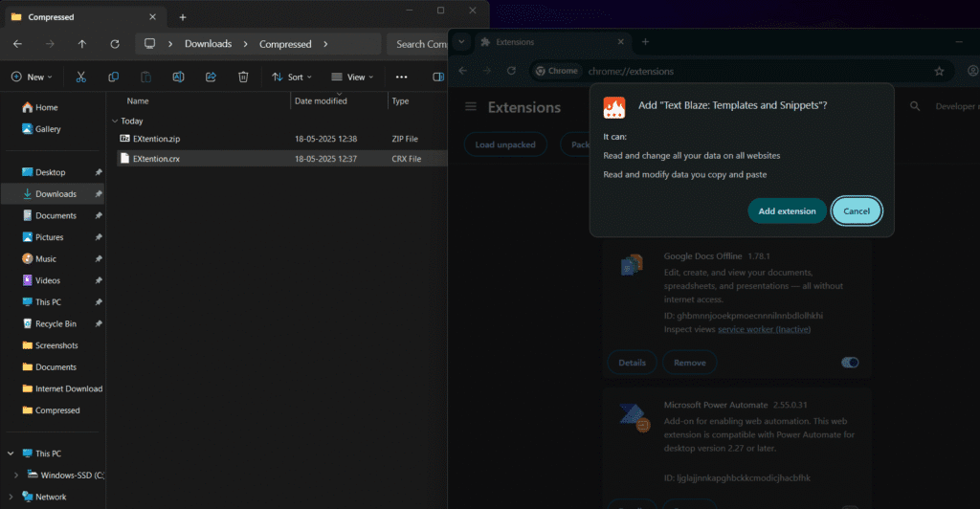The width and height of the screenshot is (980, 509).
Task: Click Share icon in File Explorer toolbar
Action: point(211,77)
